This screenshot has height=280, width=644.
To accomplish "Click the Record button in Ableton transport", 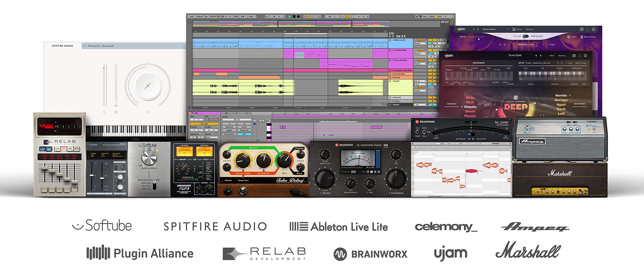I will coord(298,16).
